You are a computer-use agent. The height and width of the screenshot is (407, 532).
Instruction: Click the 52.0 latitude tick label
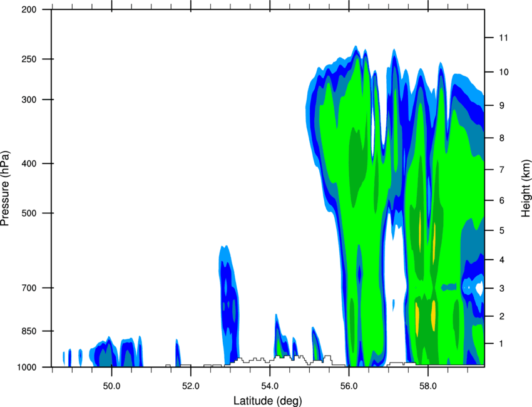point(191,386)
